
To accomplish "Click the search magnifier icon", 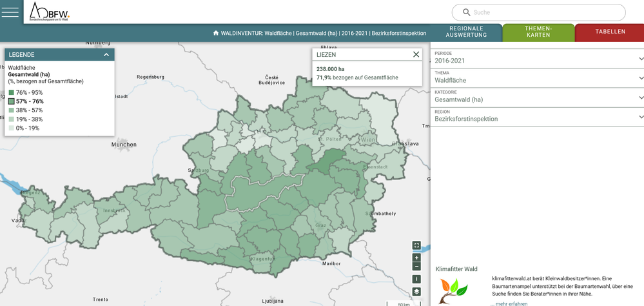I will [466, 12].
